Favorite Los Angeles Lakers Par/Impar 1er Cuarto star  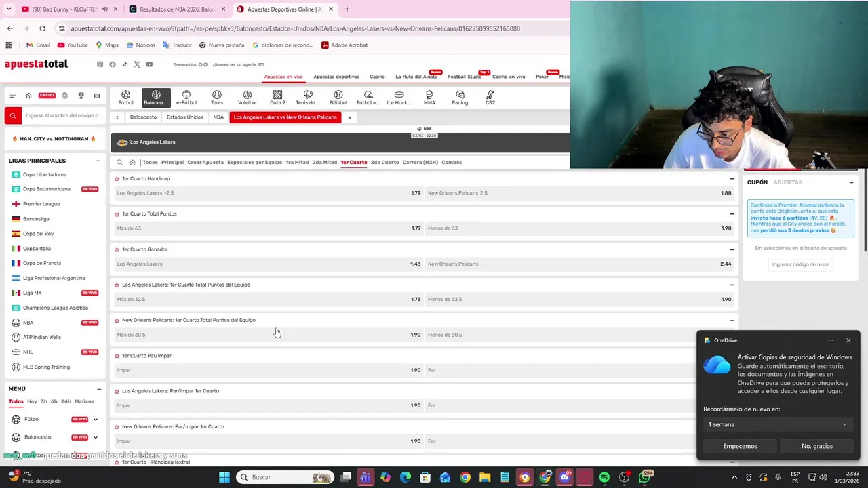point(117,391)
